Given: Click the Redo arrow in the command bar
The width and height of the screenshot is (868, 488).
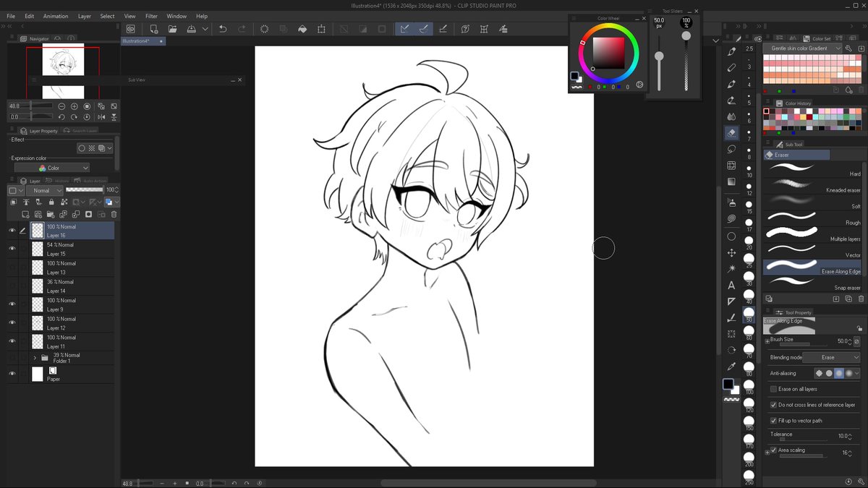Looking at the screenshot, I should (x=242, y=29).
